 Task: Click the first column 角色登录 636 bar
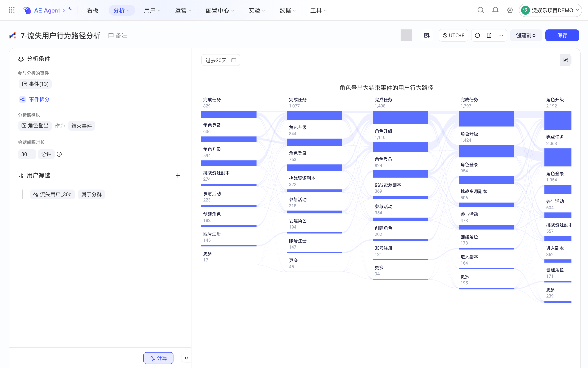coord(229,139)
